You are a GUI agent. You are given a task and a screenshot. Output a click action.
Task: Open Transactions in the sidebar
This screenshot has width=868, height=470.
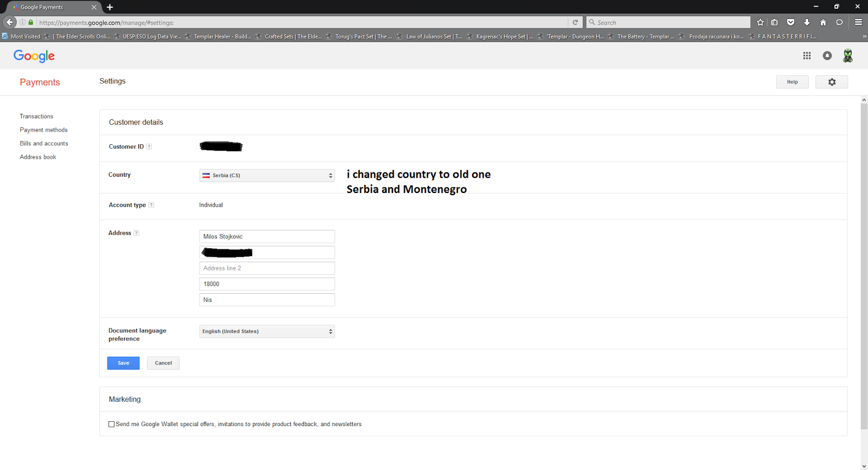[x=36, y=117]
